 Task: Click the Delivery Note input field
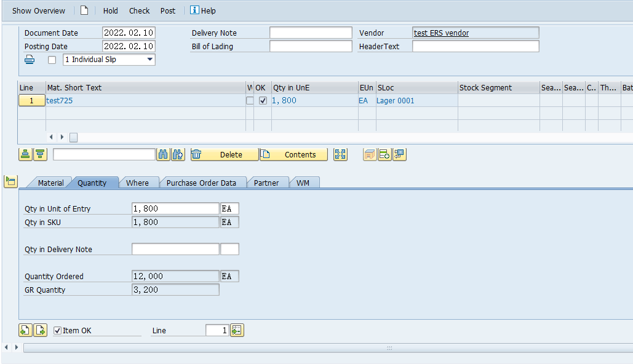point(311,33)
